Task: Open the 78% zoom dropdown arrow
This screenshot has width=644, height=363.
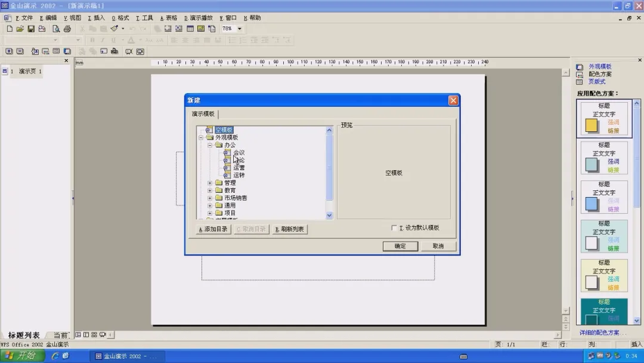Action: pos(240,29)
